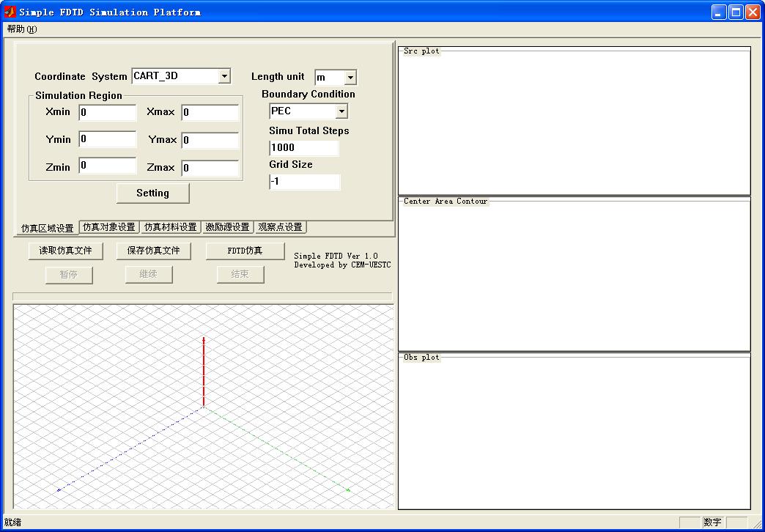Click the Src plot panel

(x=574, y=121)
